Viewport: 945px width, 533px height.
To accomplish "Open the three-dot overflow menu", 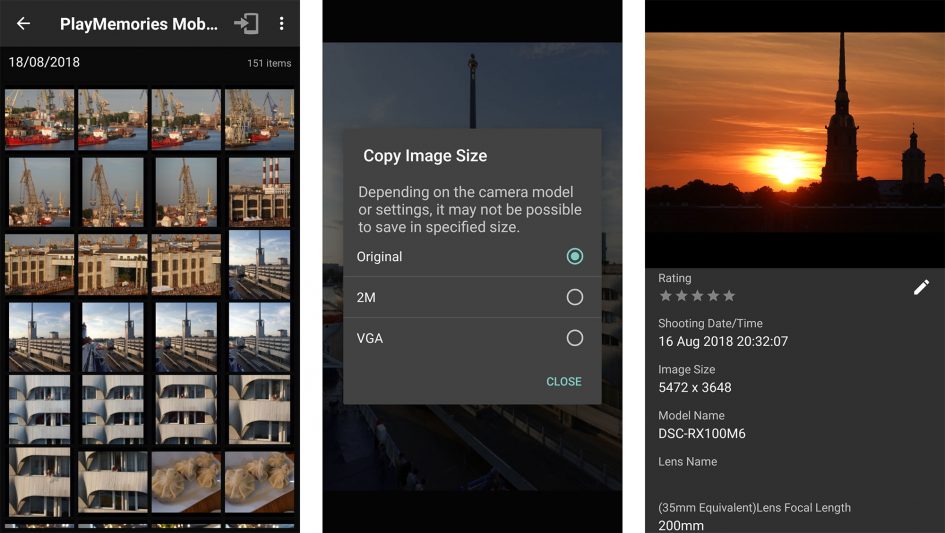I will tap(281, 24).
